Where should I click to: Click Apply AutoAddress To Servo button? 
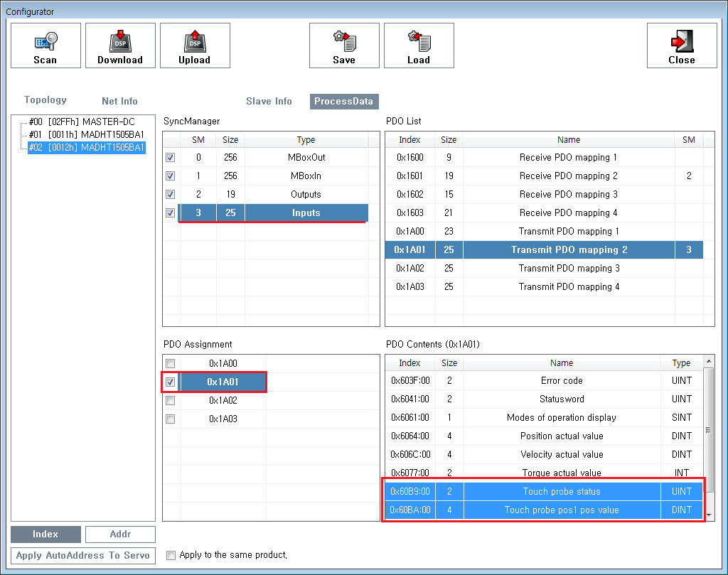82,555
